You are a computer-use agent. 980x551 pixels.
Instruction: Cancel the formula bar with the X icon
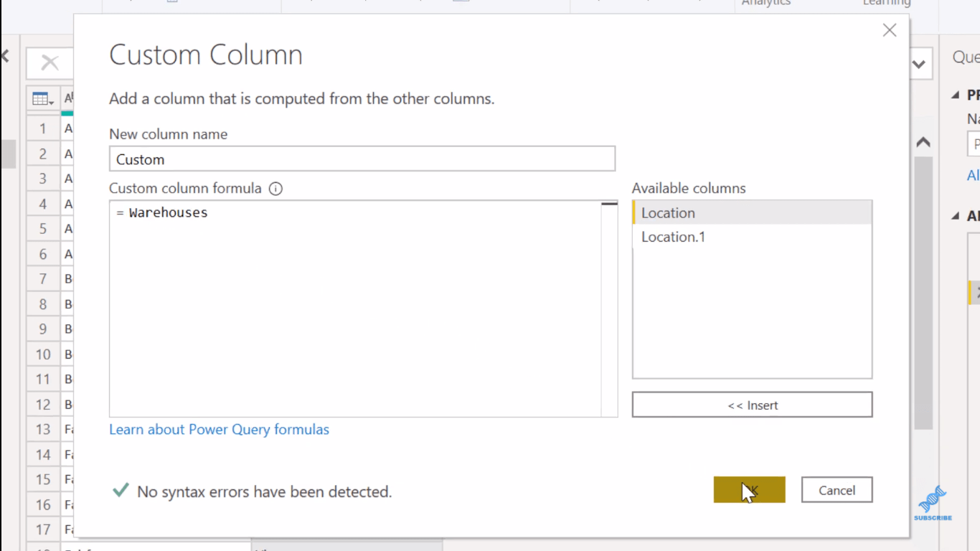point(50,63)
